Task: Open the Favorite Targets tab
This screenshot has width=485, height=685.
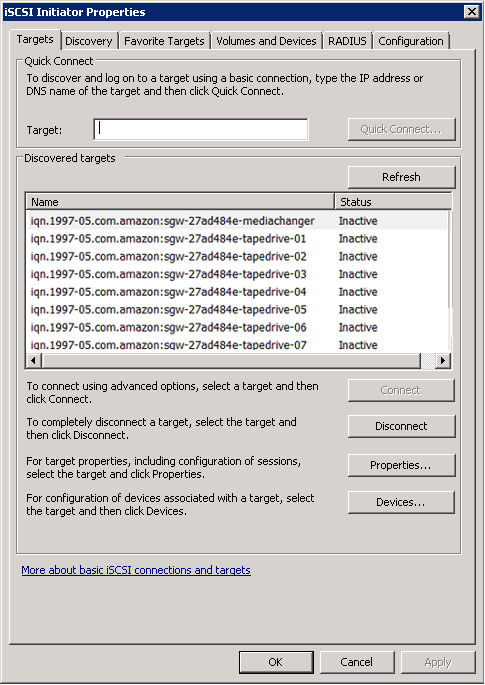Action: pyautogui.click(x=164, y=41)
